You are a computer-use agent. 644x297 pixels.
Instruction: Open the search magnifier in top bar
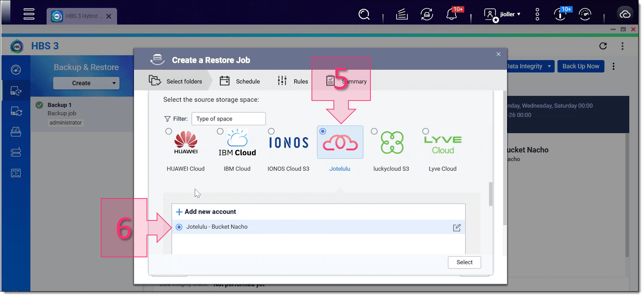(364, 14)
